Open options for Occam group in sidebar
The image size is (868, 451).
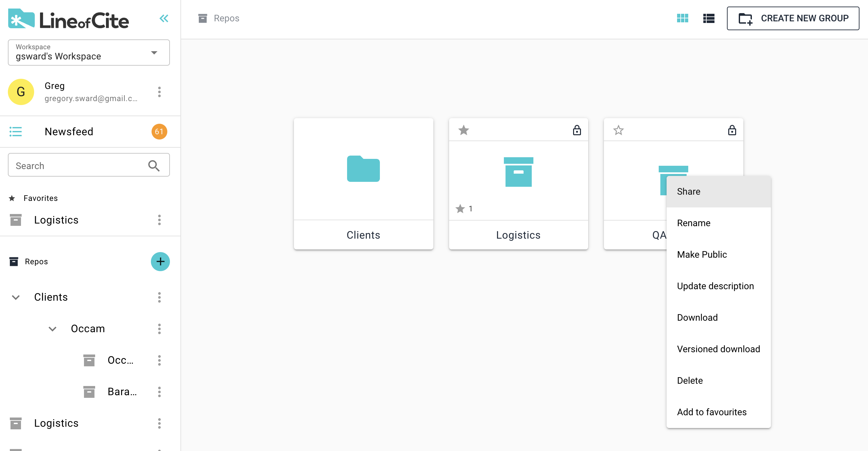click(159, 329)
